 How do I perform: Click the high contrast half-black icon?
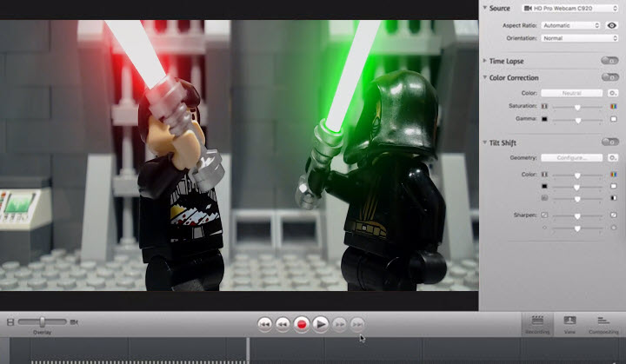click(614, 198)
